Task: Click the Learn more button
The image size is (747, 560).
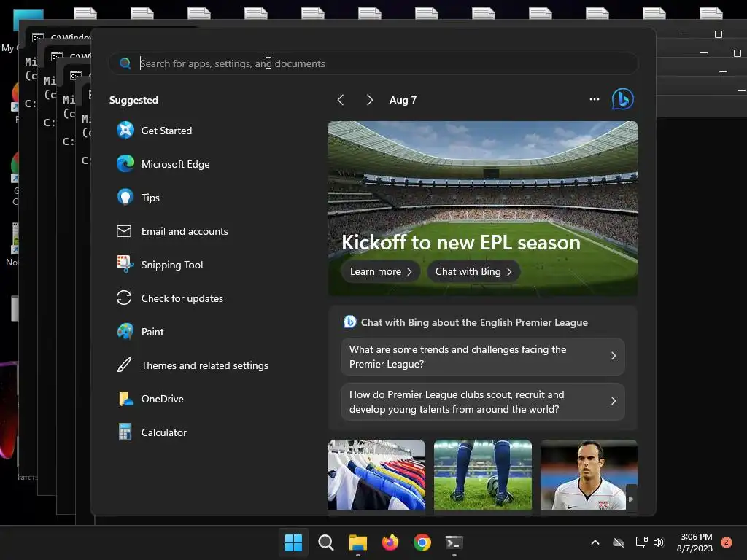Action: (381, 271)
